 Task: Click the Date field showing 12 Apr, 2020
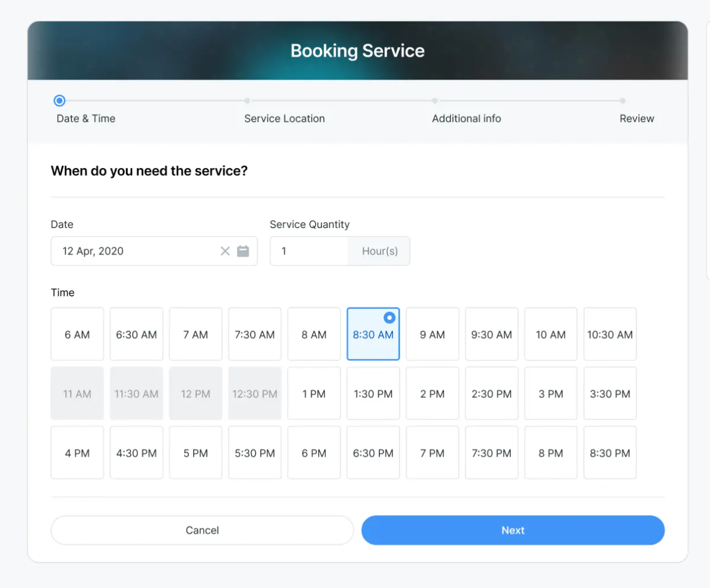134,251
